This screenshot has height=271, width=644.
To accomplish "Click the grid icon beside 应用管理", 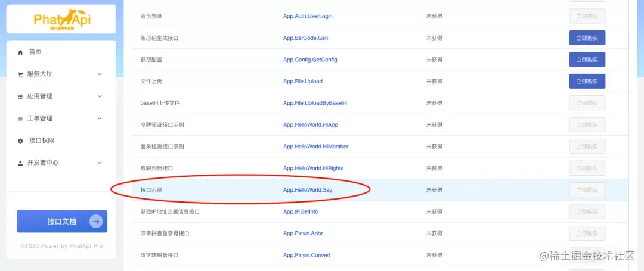I will [20, 96].
